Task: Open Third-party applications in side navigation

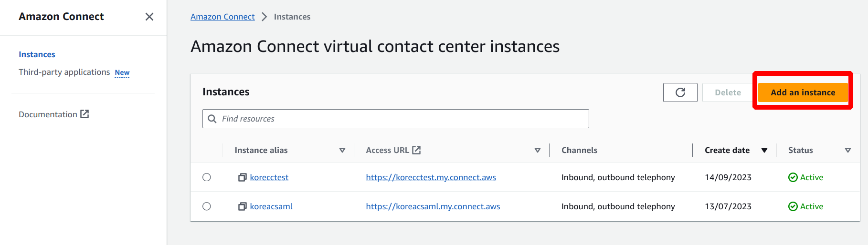Action: coord(64,72)
